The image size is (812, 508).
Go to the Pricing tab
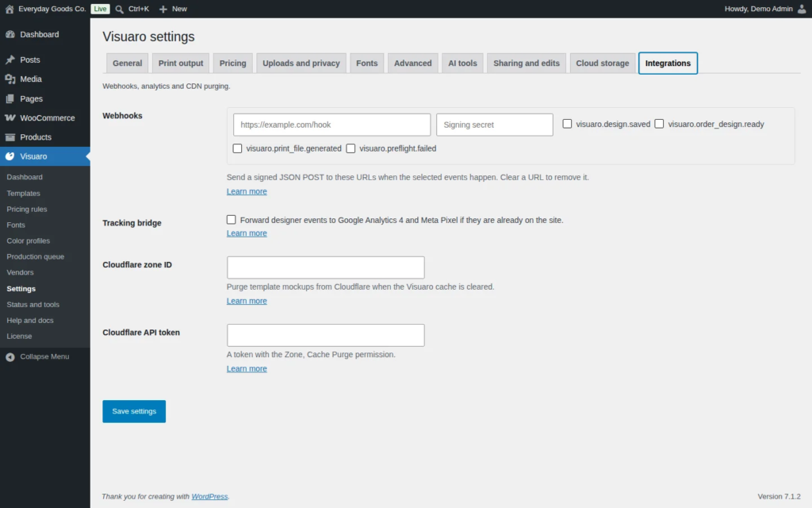pos(232,63)
